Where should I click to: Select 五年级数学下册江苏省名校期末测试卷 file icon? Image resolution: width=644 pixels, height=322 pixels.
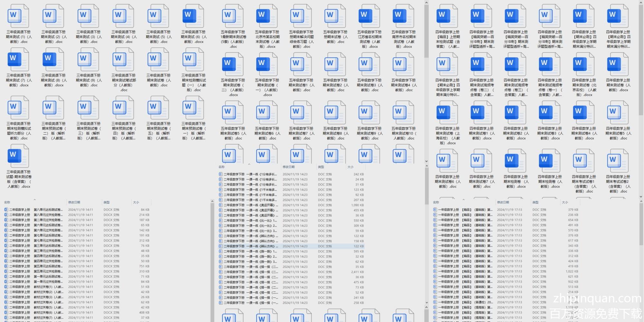coord(369,16)
